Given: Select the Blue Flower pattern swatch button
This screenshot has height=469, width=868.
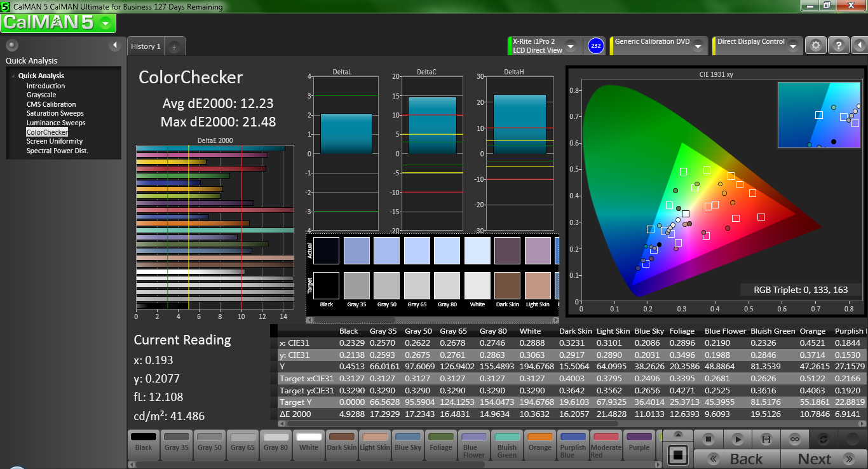Looking at the screenshot, I should pos(474,444).
